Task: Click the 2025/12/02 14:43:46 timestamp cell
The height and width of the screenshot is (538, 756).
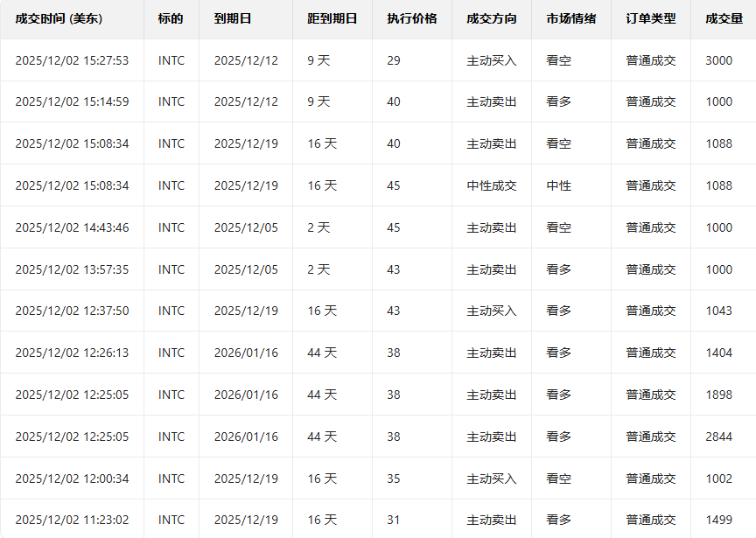Action: point(72,227)
